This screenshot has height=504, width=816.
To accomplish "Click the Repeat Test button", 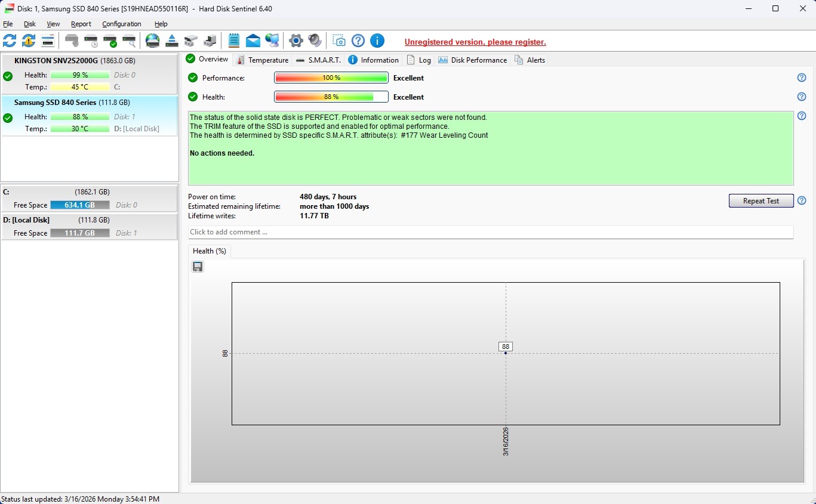I will (761, 201).
